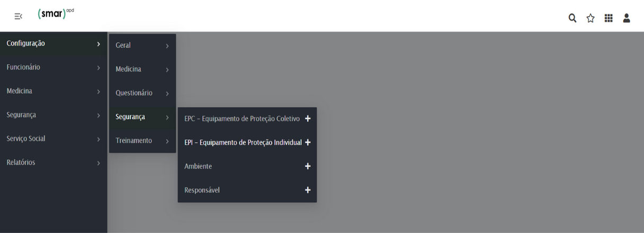This screenshot has width=644, height=233.
Task: Click the plus icon beside EPC Equipamento
Action: (x=308, y=119)
